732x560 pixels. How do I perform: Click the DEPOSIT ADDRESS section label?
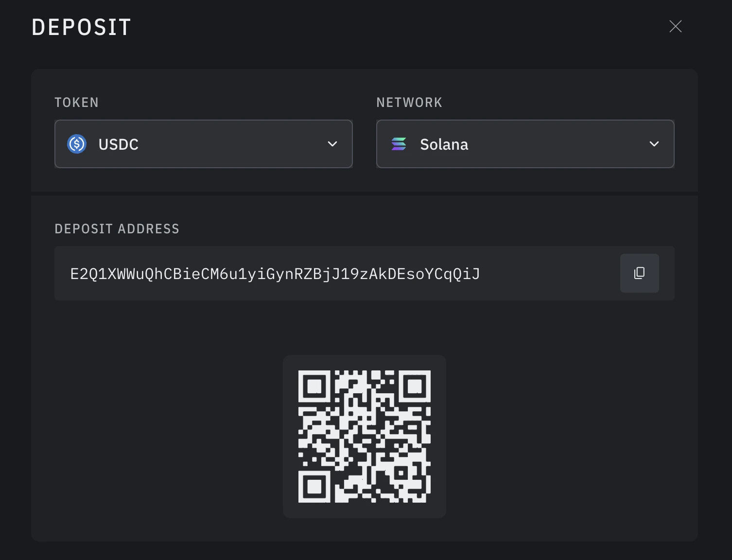pyautogui.click(x=117, y=228)
